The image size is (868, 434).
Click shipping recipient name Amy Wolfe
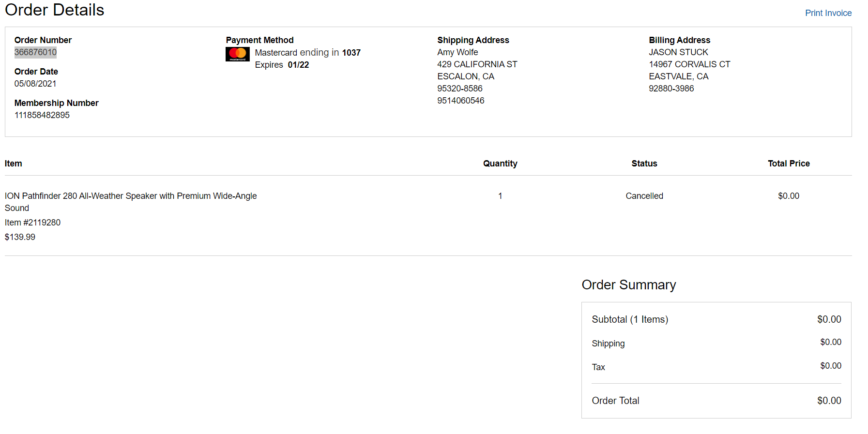pyautogui.click(x=457, y=52)
